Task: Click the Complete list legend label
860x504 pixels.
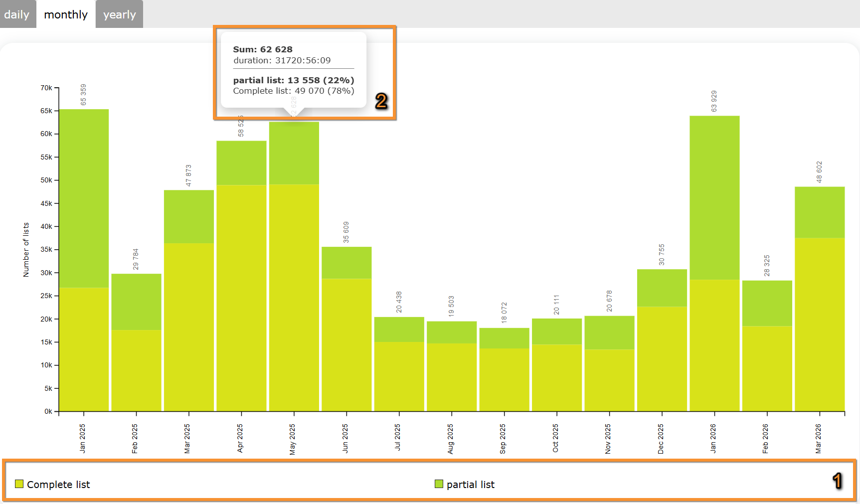Action: click(58, 485)
